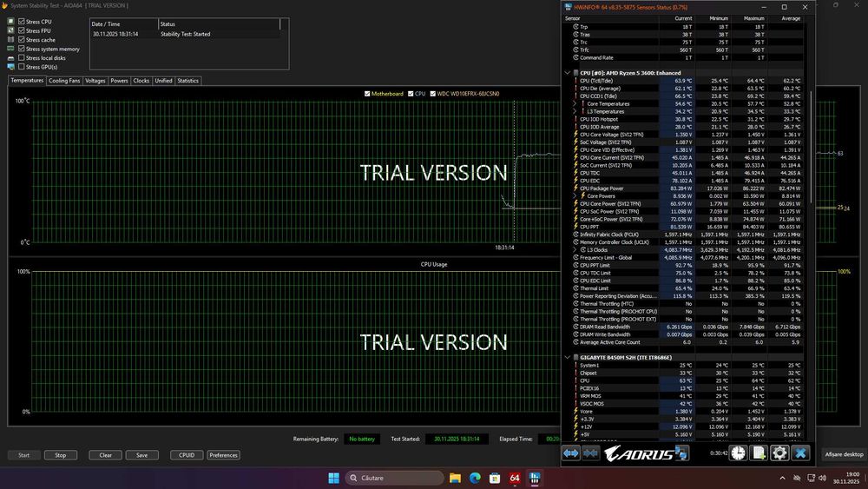Click the Start button in AIDA64
868x489 pixels.
23,455
